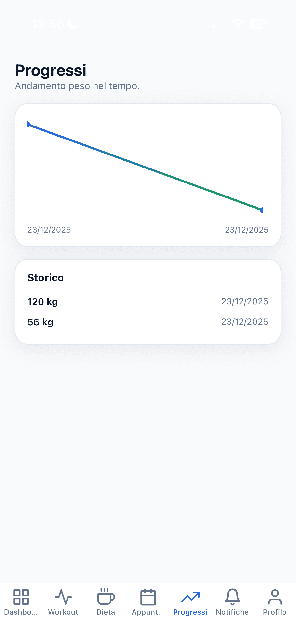Screen dimensions: 296x644
Task: Tap the Wi-Fi status icon
Action: 238,24
